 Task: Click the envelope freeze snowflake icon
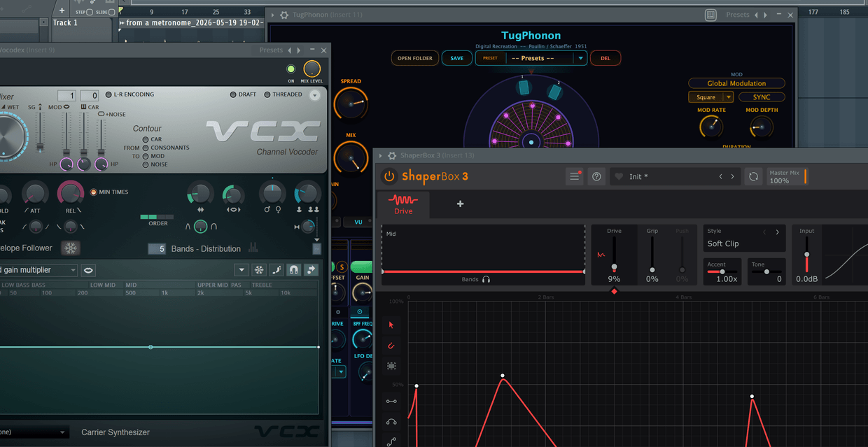pyautogui.click(x=259, y=270)
